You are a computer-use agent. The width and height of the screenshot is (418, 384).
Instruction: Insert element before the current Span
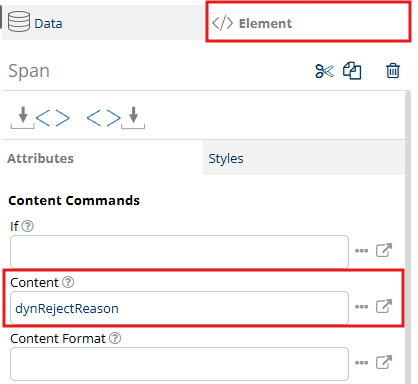tap(40, 118)
